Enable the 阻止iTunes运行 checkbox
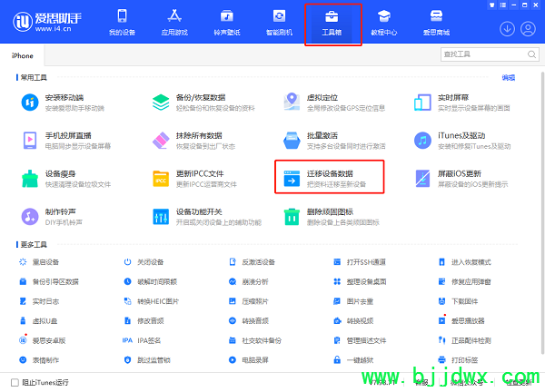545x392 pixels. click(x=15, y=382)
